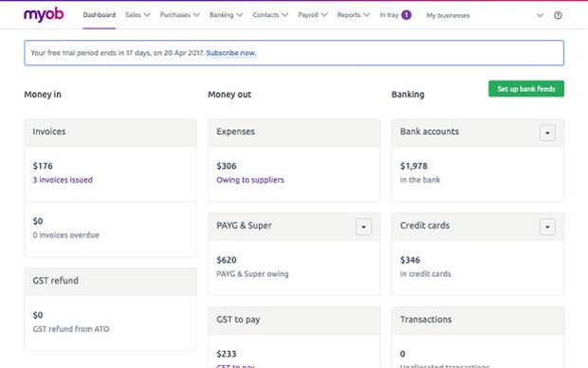
Task: Click GST refund from ATO text
Action: click(x=71, y=329)
